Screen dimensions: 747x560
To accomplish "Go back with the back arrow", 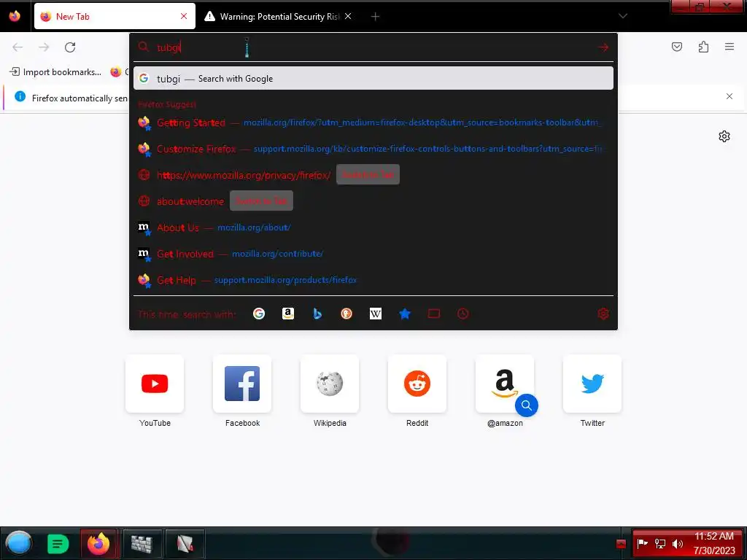I will click(18, 47).
